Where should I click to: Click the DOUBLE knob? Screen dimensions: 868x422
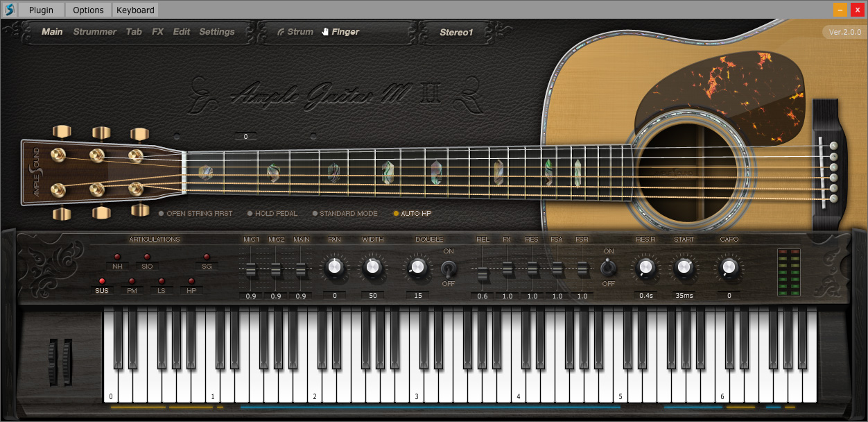tap(417, 267)
